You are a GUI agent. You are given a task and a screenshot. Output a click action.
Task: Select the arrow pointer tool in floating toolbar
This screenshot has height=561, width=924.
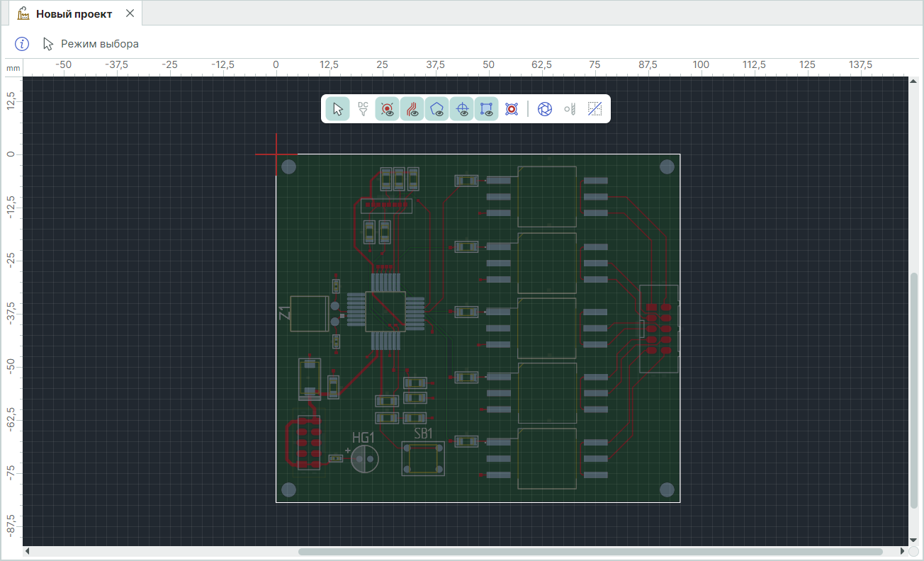(x=337, y=109)
